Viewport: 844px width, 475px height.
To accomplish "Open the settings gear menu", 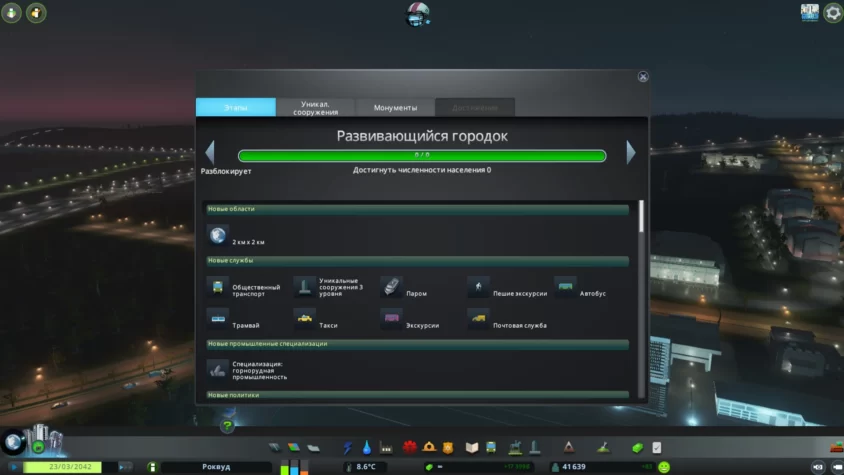I will (833, 13).
